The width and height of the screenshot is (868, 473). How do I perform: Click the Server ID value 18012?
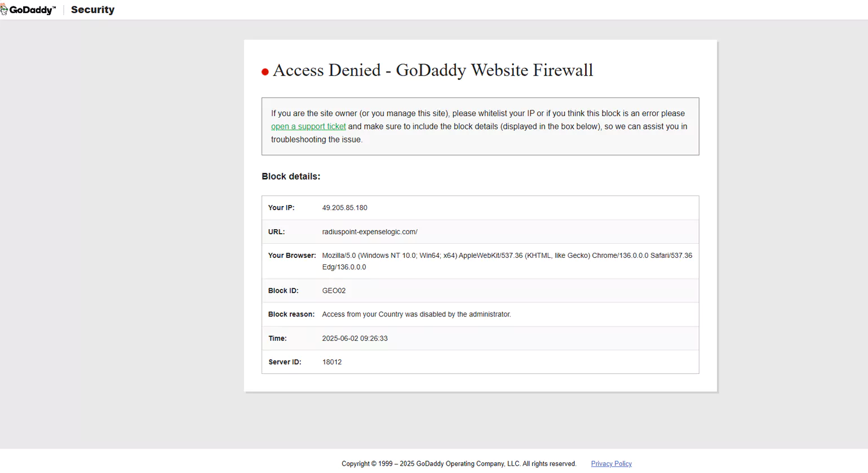331,362
